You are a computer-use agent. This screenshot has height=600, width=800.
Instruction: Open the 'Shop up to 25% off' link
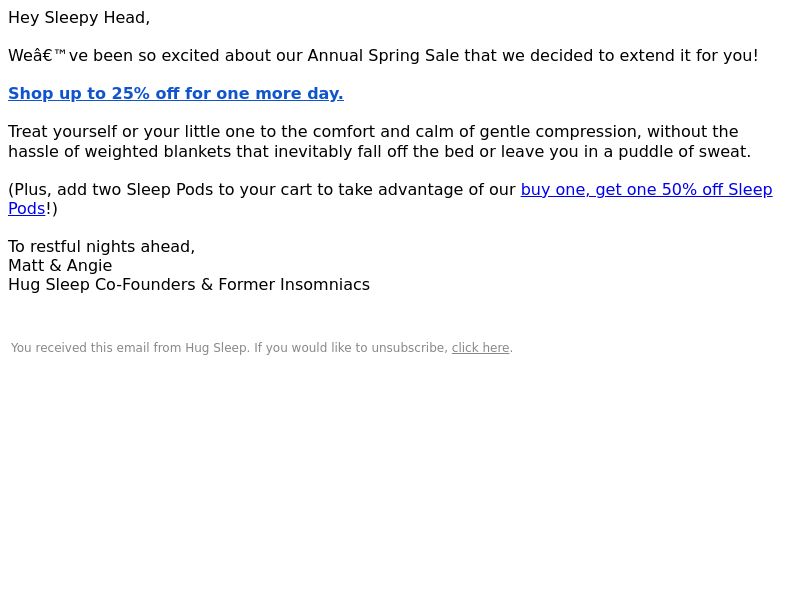[x=176, y=93]
